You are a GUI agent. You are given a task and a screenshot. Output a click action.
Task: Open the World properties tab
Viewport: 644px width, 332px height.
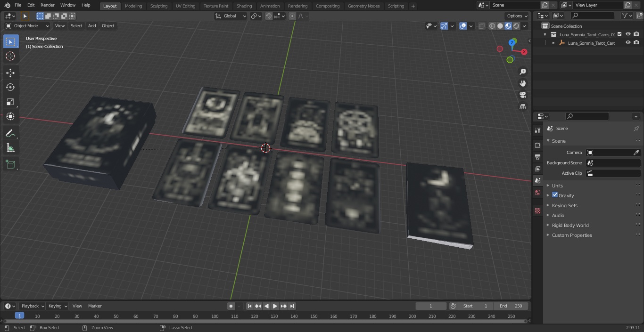click(x=537, y=192)
